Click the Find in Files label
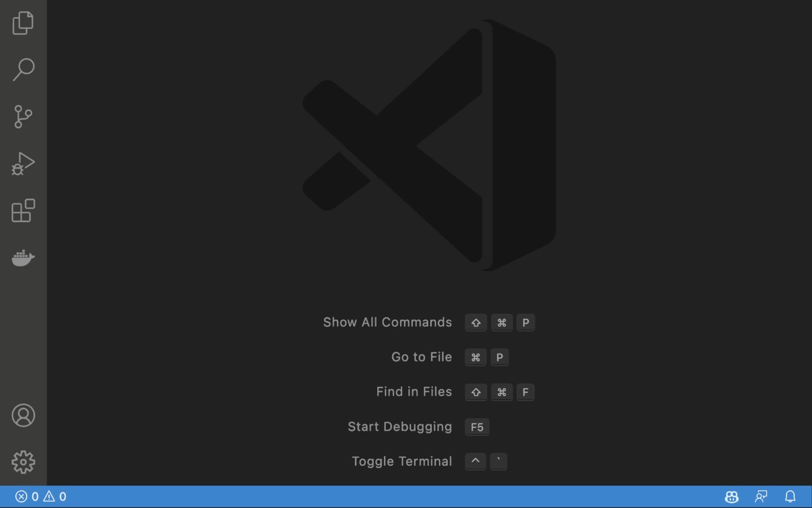This screenshot has height=508, width=812. (414, 392)
